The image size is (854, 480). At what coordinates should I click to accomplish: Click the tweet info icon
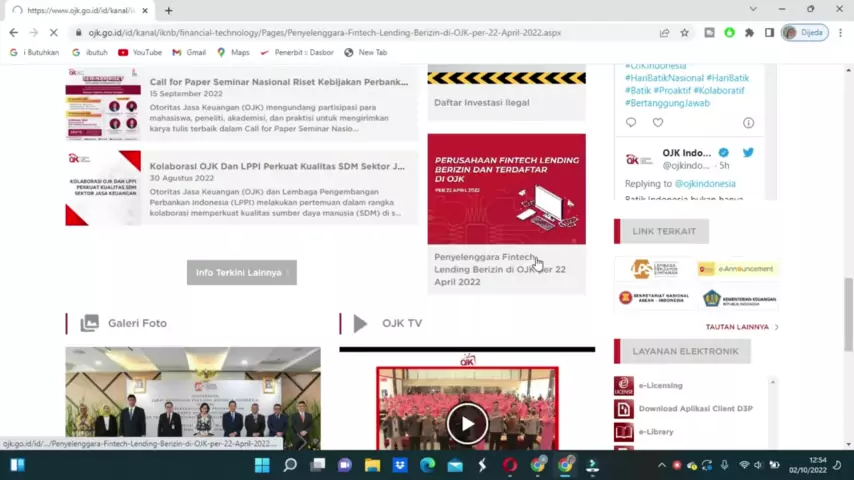(748, 123)
